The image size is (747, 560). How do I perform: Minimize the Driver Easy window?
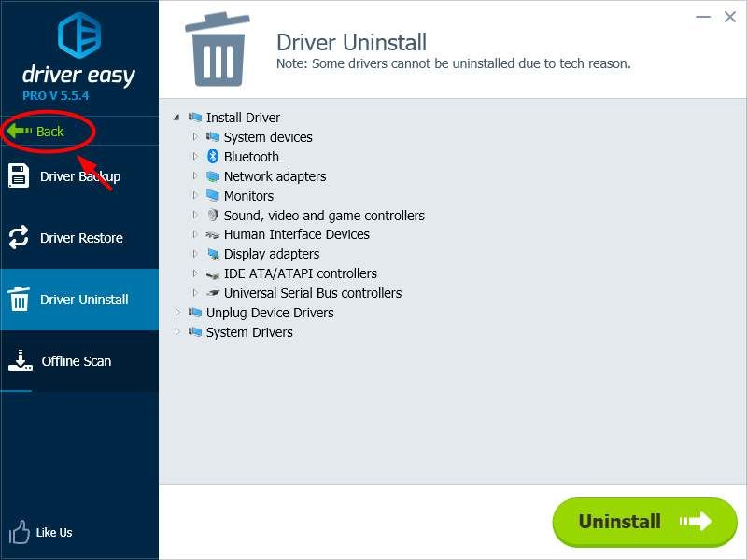(702, 16)
